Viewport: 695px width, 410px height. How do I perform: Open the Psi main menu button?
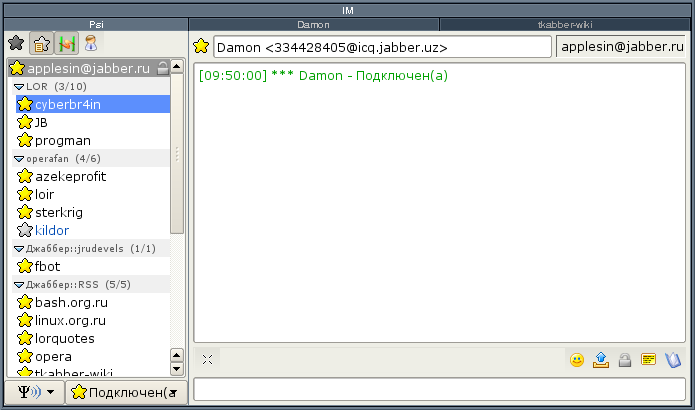[x=34, y=391]
